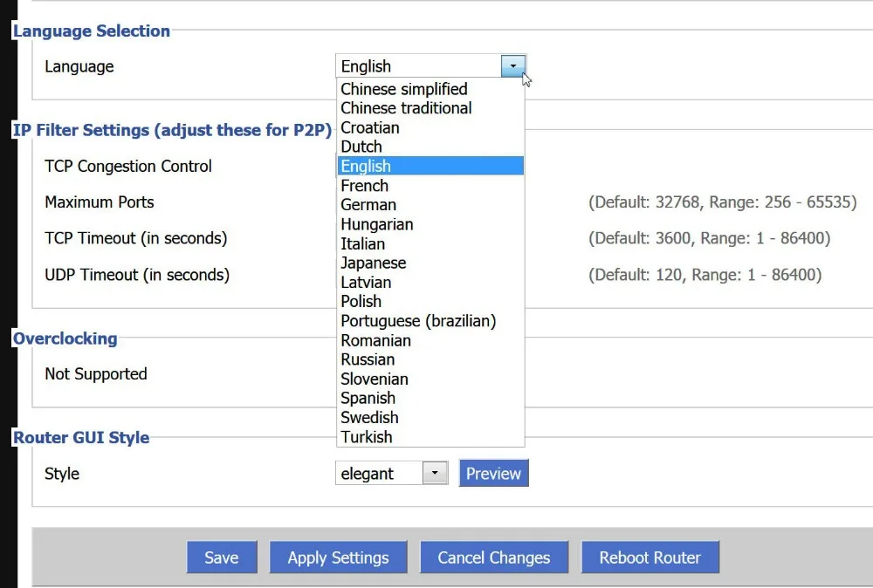Select Slovenian language option
This screenshot has width=873, height=588.
[430, 379]
